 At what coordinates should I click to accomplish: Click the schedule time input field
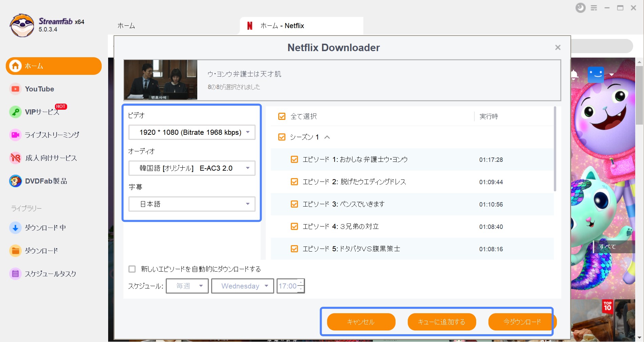[x=287, y=286]
